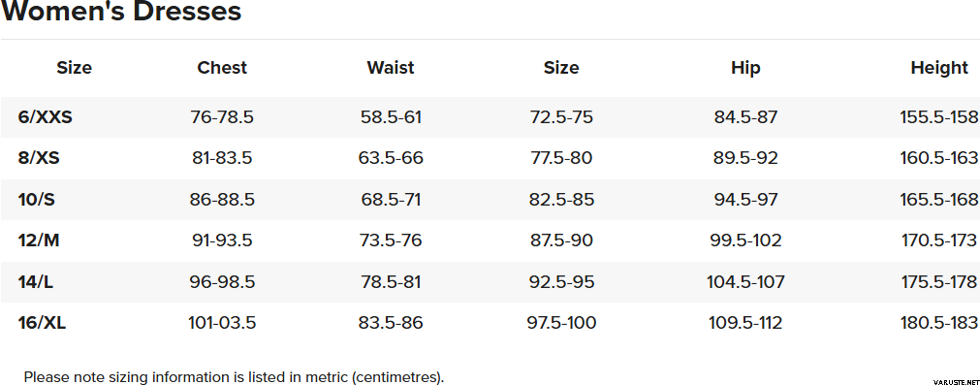Viewport: 980px width, 385px height.
Task: Click waist value 63.5-66
Action: (x=391, y=158)
